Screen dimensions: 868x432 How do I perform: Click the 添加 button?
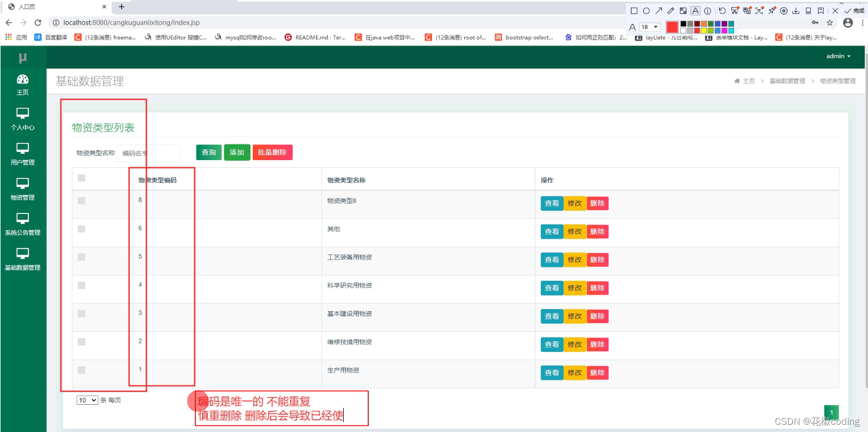(x=237, y=152)
